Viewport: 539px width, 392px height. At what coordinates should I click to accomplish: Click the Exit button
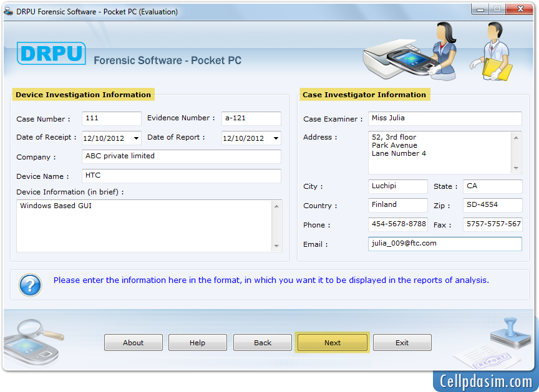click(x=402, y=343)
